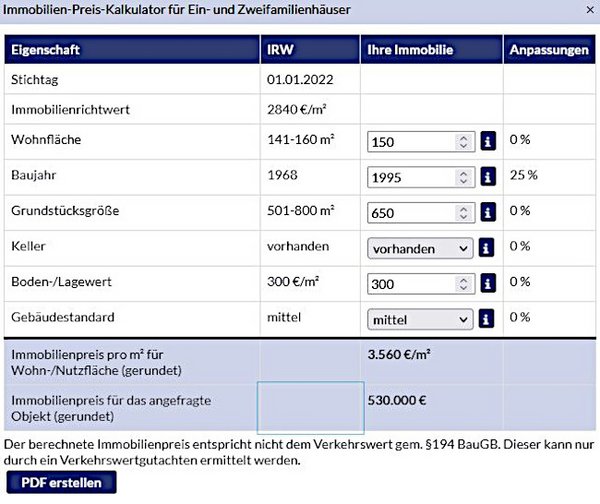Open the Gebäudestandard dropdown showing mittel
The width and height of the screenshot is (600, 504).
(420, 319)
